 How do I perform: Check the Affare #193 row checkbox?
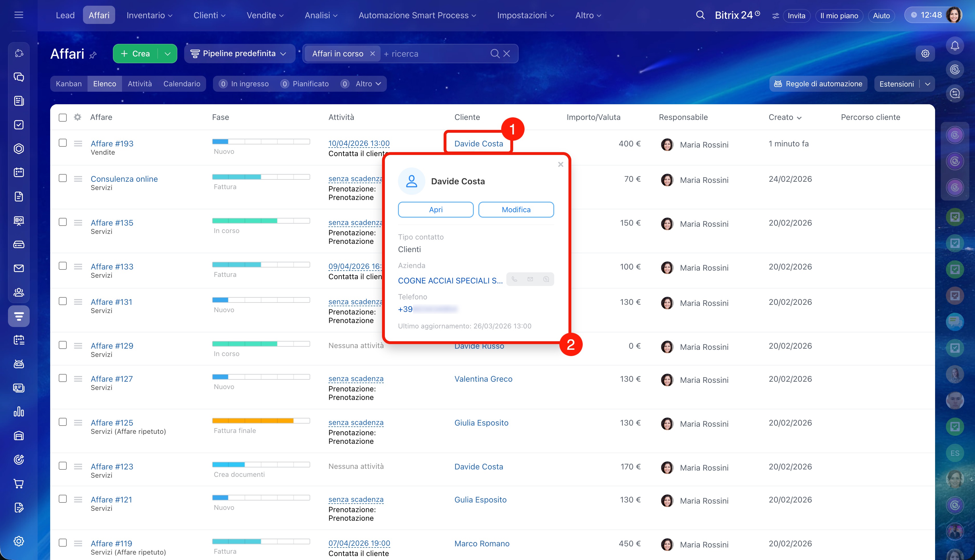tap(63, 143)
